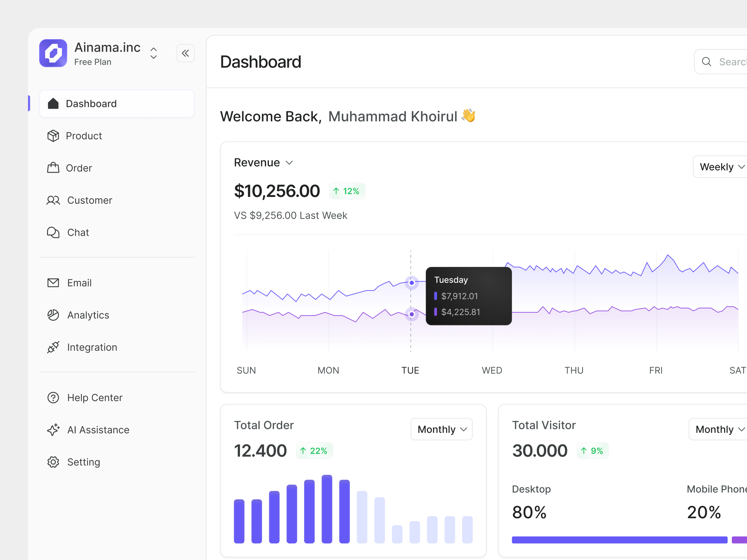Click the $10,256.00 revenue value
Screen dimensions: 747x560
(x=277, y=191)
